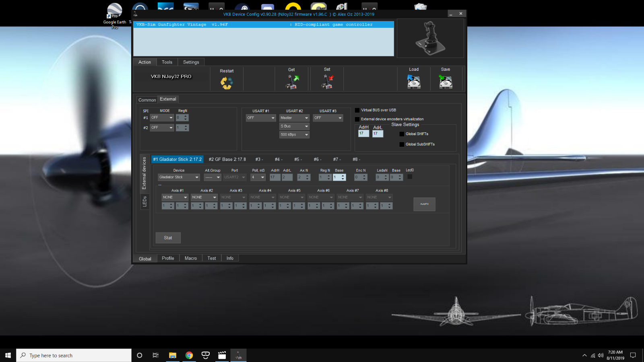Screen dimensions: 644x362
Task: Switch to the Info bottom tab
Action: click(230, 258)
